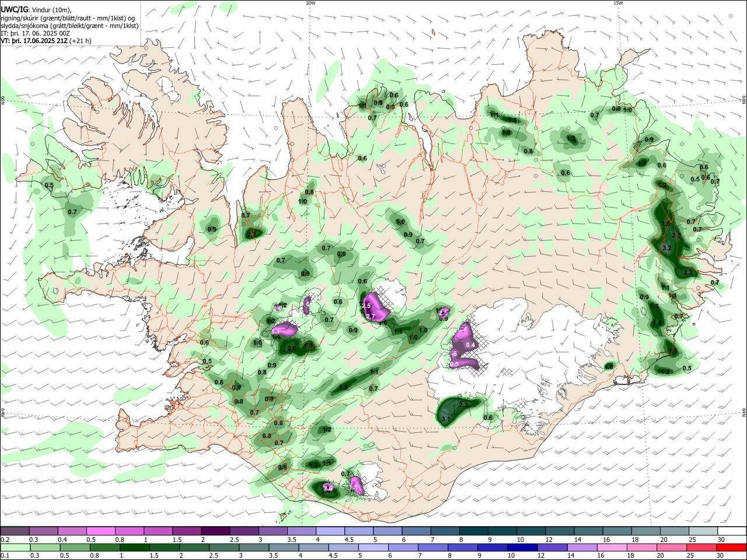The width and height of the screenshot is (747, 560).
Task: Click the 2.7 value beside the purple snow area
Action: click(371, 316)
